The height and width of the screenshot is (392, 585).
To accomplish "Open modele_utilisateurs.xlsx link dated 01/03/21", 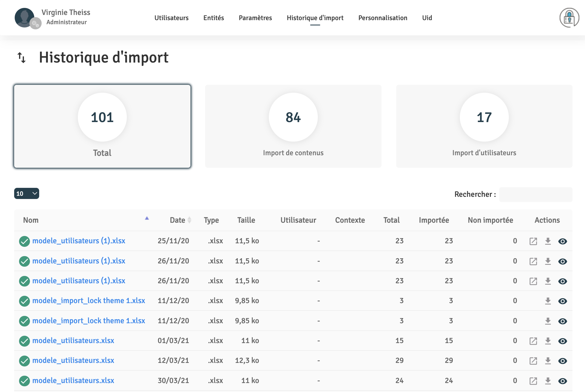I will point(73,341).
